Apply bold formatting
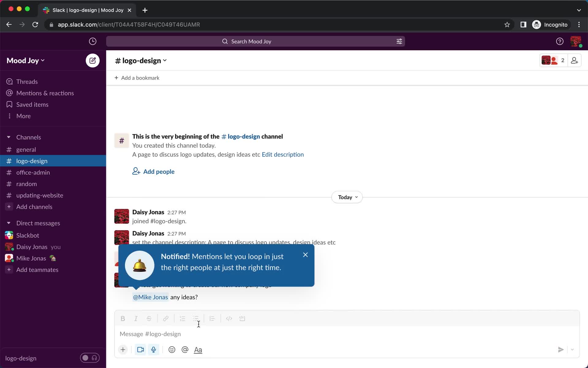Viewport: 588px width, 368px height. click(x=123, y=319)
